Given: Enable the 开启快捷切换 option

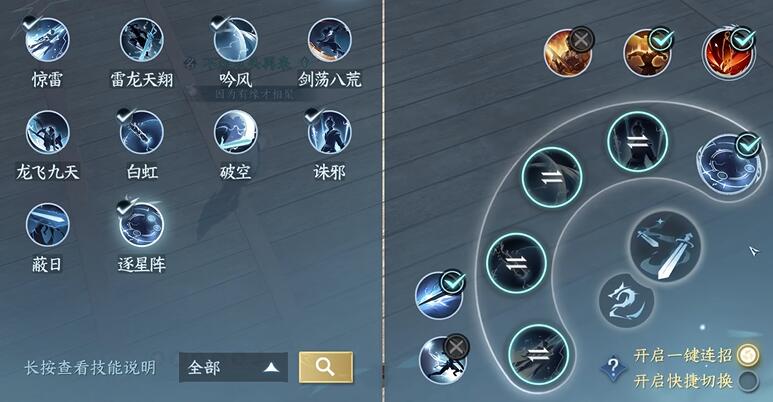Looking at the screenshot, I should [x=748, y=381].
